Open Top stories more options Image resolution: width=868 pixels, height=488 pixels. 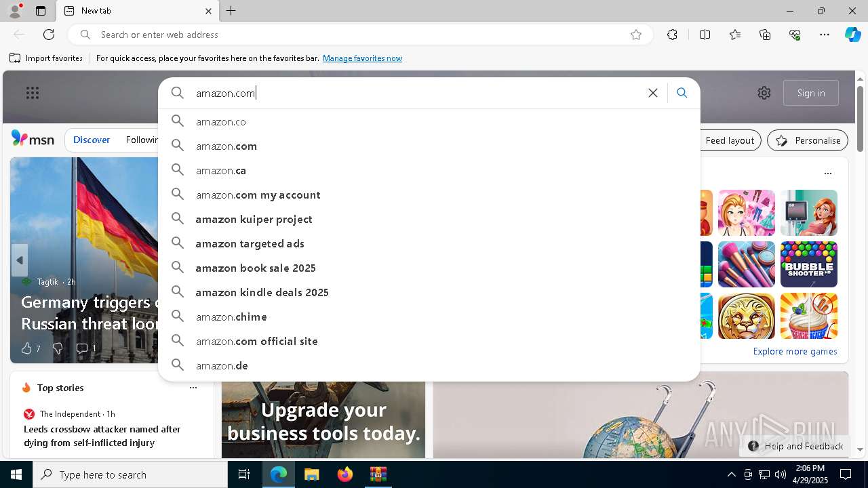(x=193, y=388)
